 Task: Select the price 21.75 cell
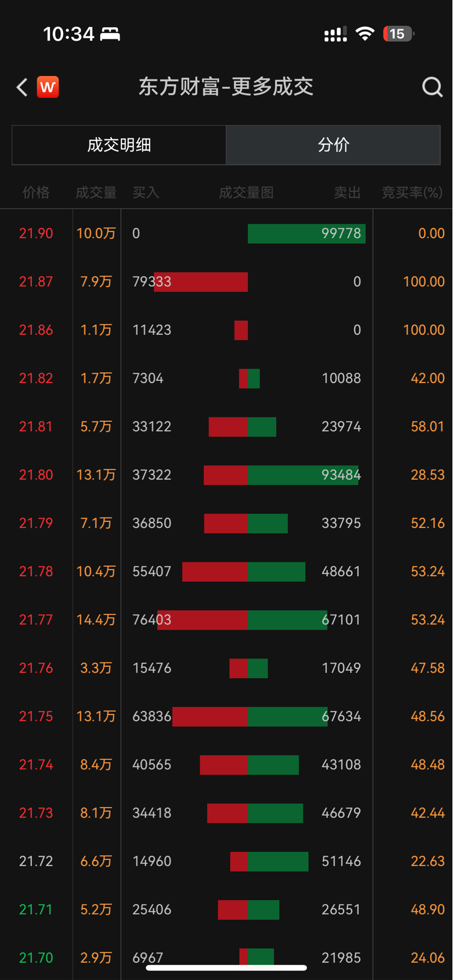(36, 716)
